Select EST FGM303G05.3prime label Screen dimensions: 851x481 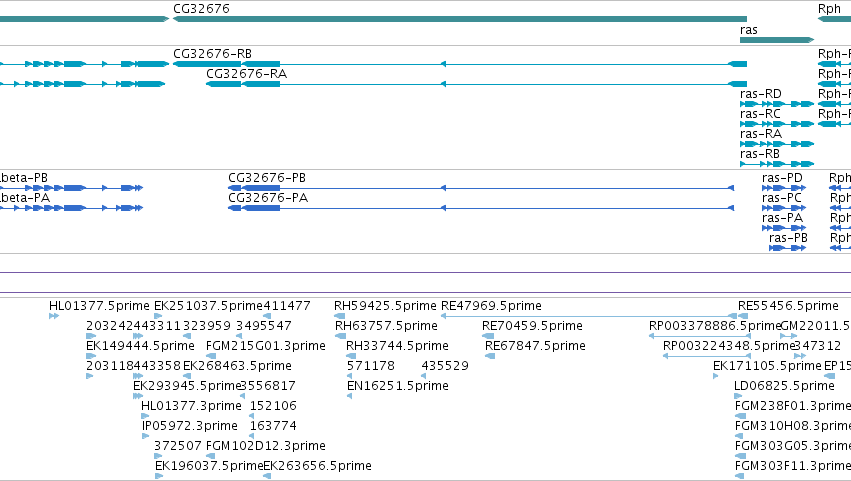[x=793, y=447]
